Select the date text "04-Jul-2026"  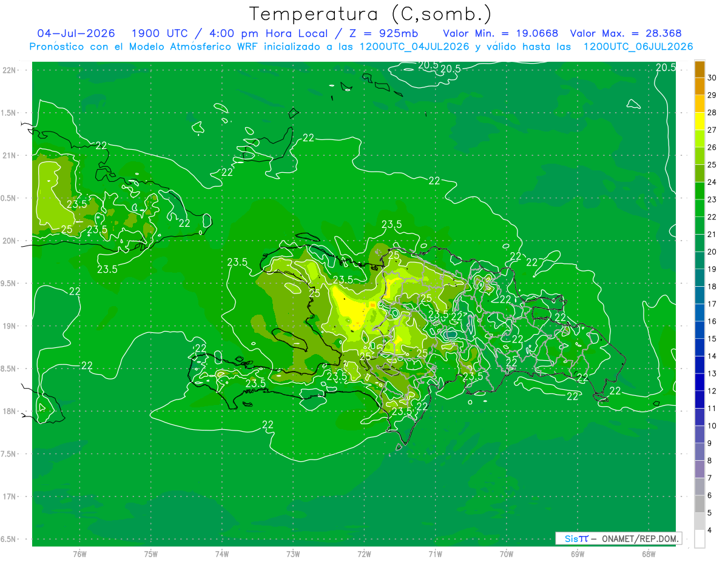click(x=76, y=33)
